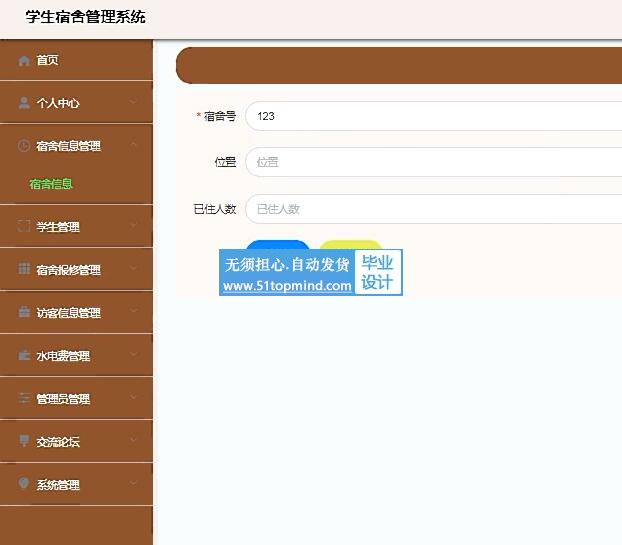This screenshot has width=622, height=545.
Task: Click the list icon beside 管理员管理
Action: [24, 398]
